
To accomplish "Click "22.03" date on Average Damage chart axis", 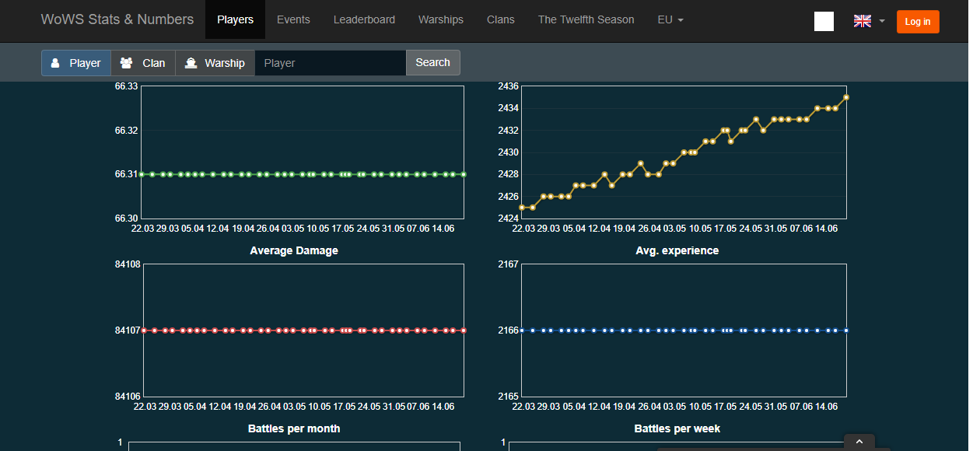I will [x=145, y=407].
